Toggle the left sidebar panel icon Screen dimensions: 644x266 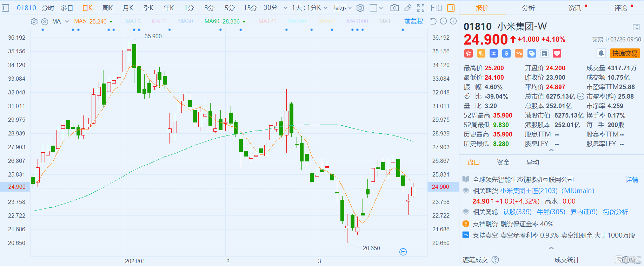tap(6, 8)
